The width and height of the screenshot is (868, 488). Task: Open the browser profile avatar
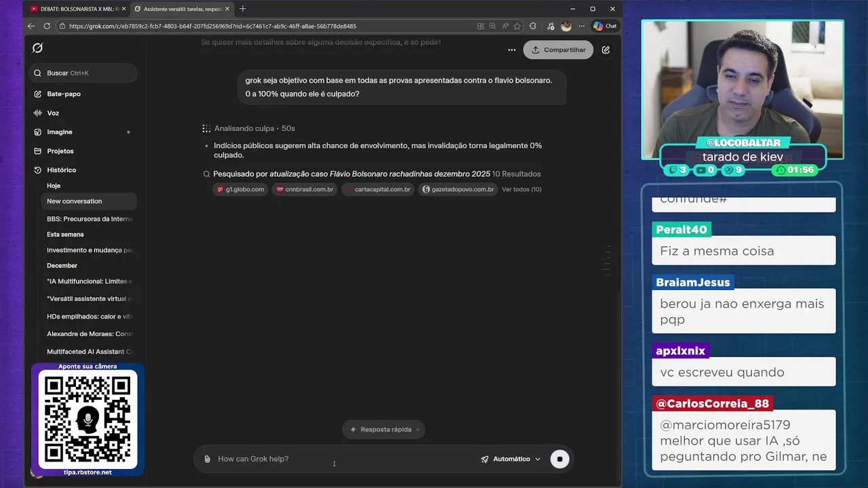(x=566, y=26)
